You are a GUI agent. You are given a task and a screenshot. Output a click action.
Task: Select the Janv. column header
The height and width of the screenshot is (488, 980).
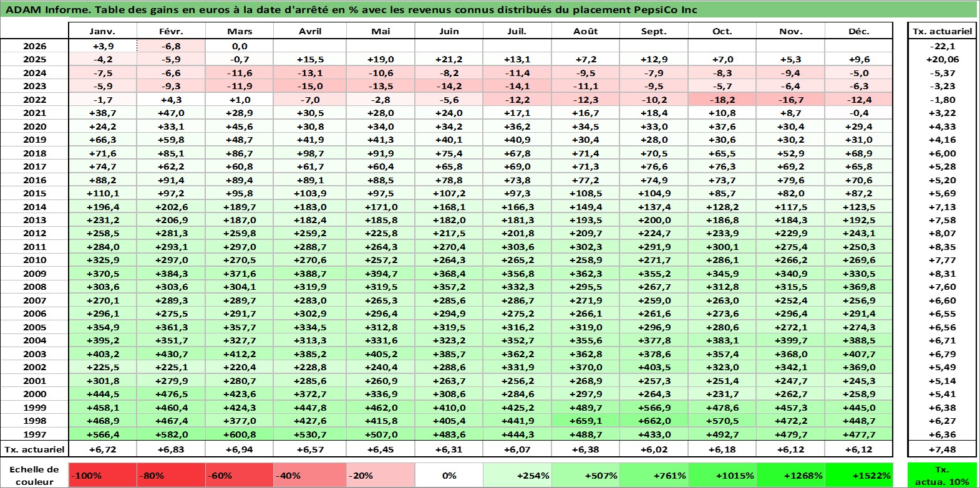pyautogui.click(x=102, y=31)
